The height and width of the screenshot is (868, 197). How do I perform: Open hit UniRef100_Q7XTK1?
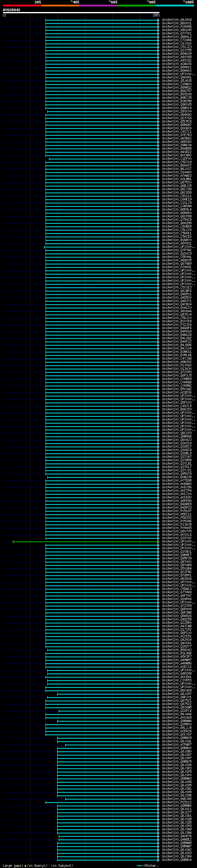(x=177, y=33)
